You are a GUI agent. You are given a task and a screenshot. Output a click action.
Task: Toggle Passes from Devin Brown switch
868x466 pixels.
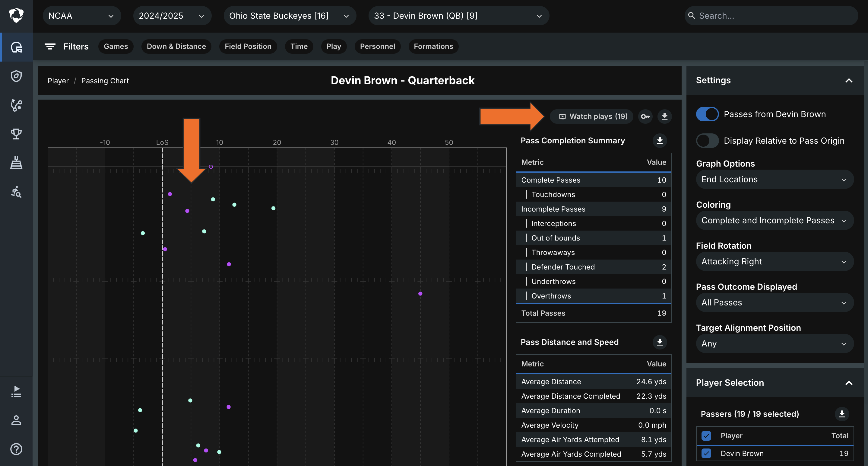pyautogui.click(x=707, y=114)
